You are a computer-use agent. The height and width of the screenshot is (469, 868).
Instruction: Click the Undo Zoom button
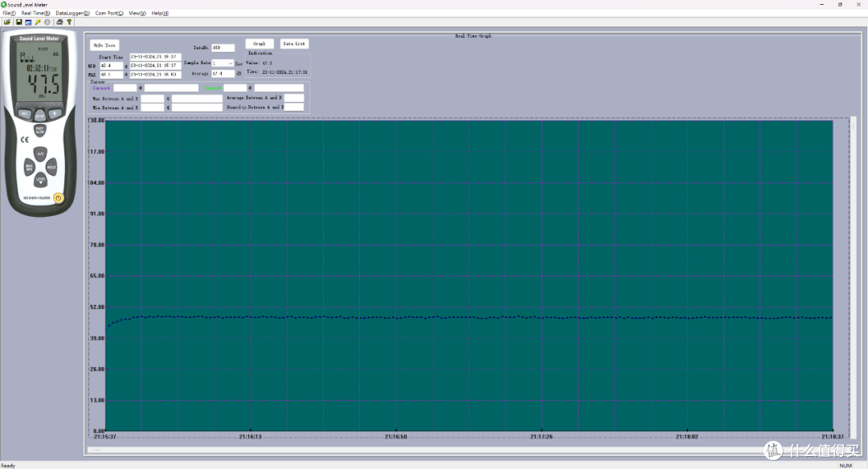[x=104, y=45]
